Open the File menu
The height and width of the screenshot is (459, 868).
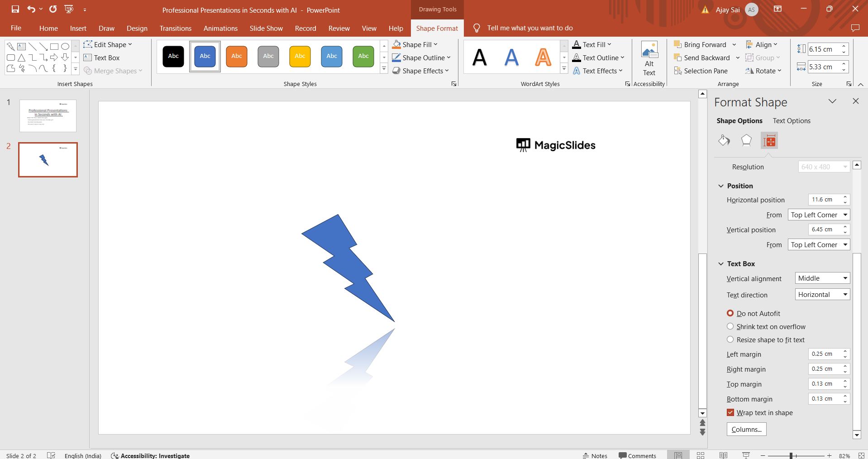pos(16,28)
